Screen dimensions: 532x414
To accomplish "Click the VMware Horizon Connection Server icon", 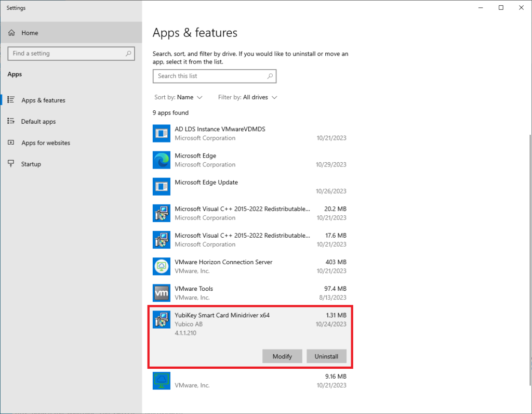I will tap(162, 266).
